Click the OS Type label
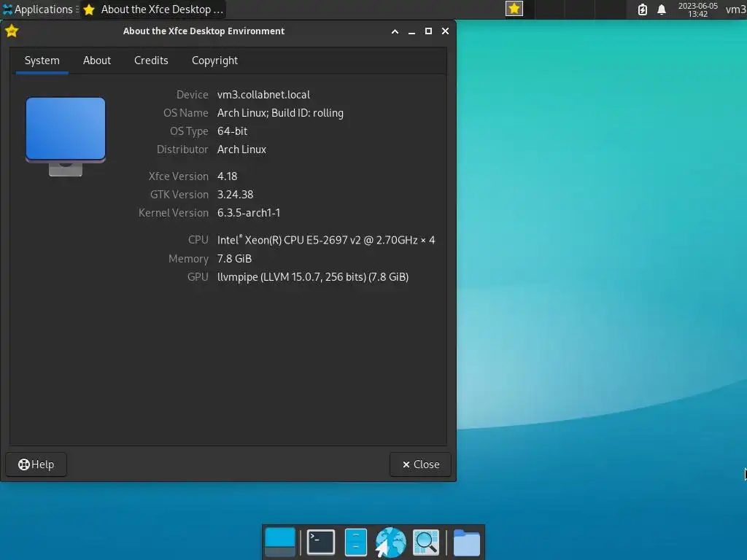 point(189,131)
